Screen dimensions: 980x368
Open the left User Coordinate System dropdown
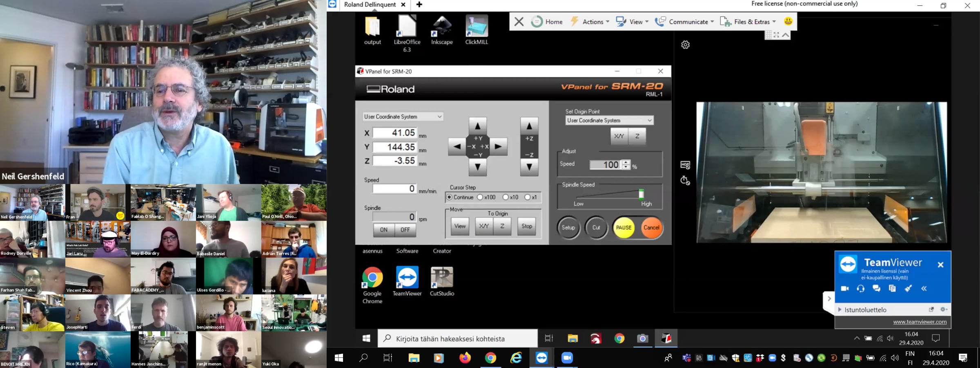(403, 117)
